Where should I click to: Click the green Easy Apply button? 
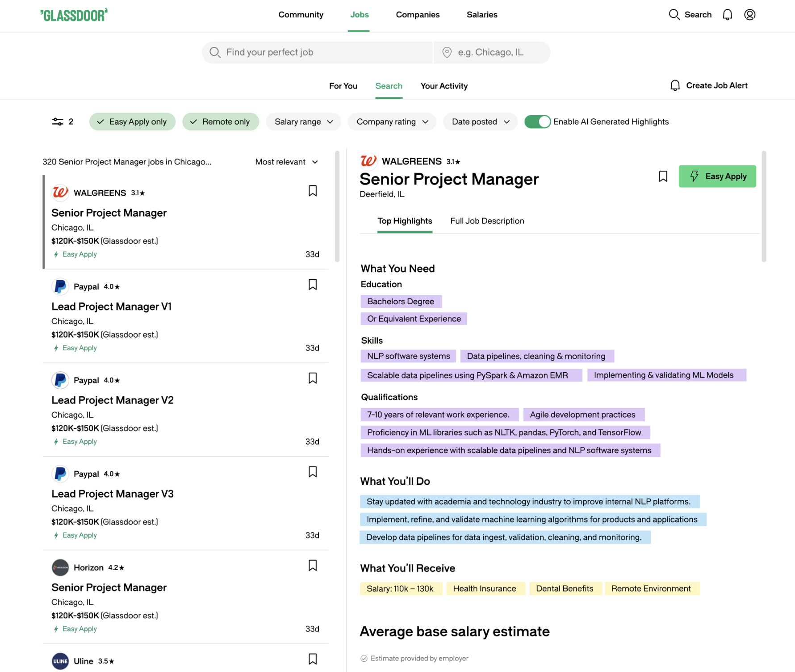click(717, 176)
